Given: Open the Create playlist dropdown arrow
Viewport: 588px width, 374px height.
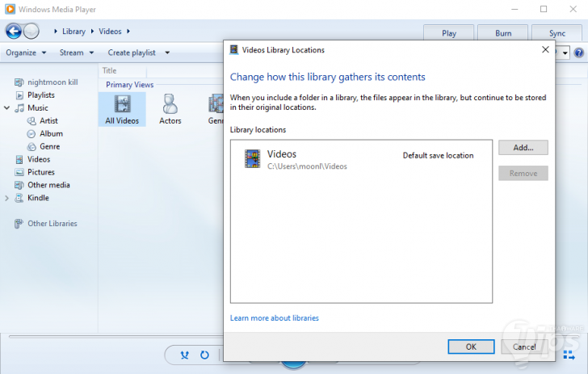Looking at the screenshot, I should [167, 53].
